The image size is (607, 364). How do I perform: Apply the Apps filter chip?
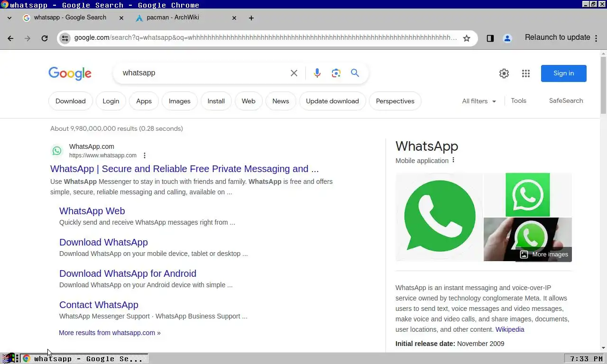[x=144, y=101]
